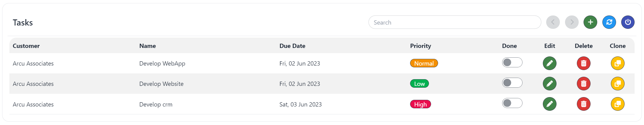Sort by Due Date column header

pyautogui.click(x=292, y=46)
